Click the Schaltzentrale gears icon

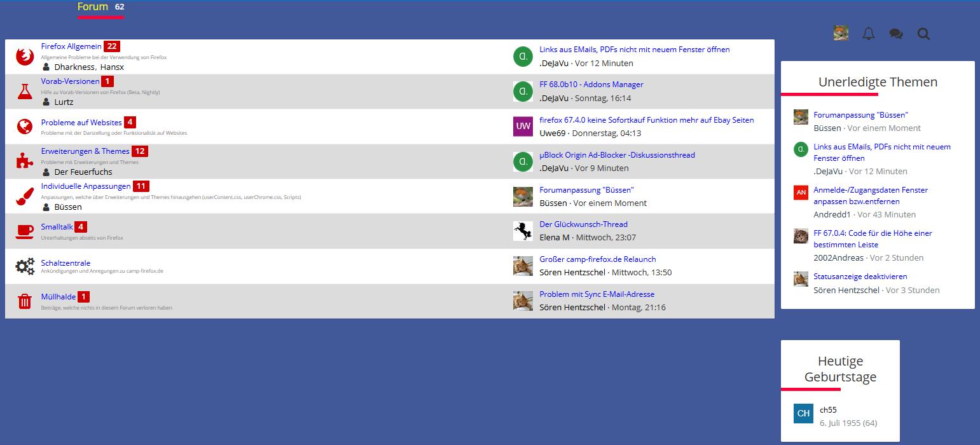(x=25, y=266)
